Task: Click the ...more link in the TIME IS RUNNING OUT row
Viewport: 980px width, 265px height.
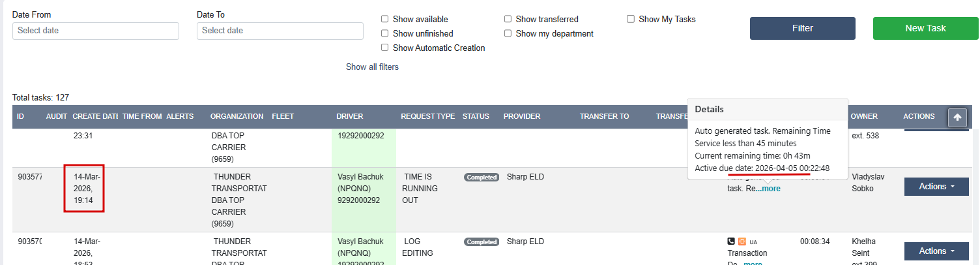Action: (770, 189)
